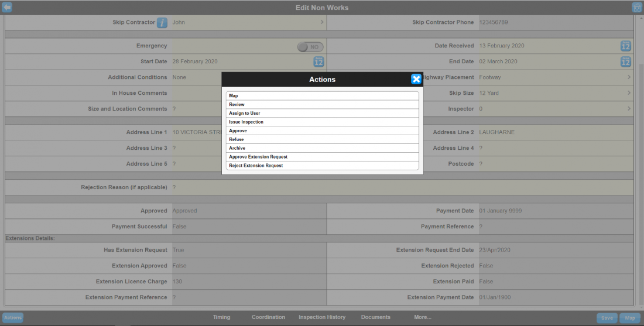Screen dimensions: 644x326
Task: Choose Approve Extension Request
Action: [x=322, y=157]
